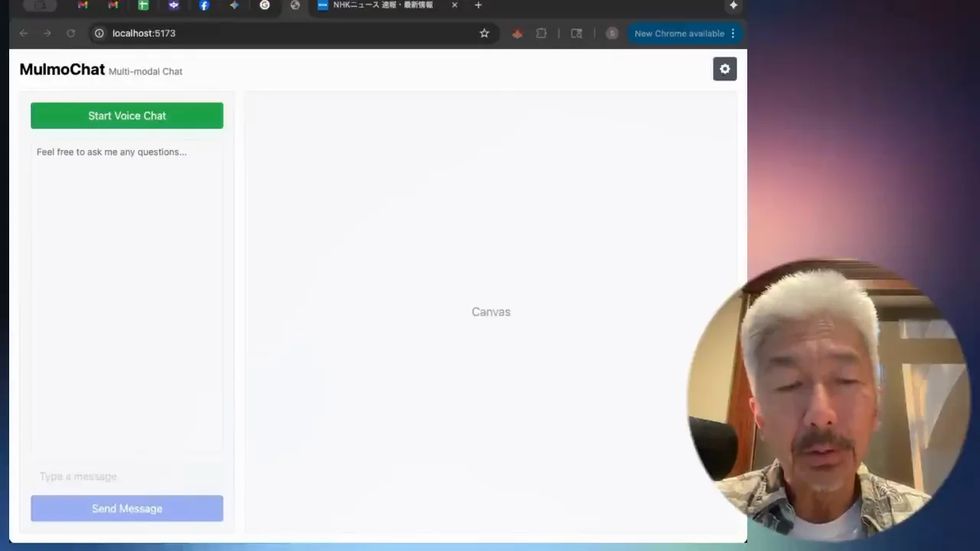This screenshot has width=980, height=551.
Task: Open the Extensions puzzle icon
Action: [x=541, y=33]
